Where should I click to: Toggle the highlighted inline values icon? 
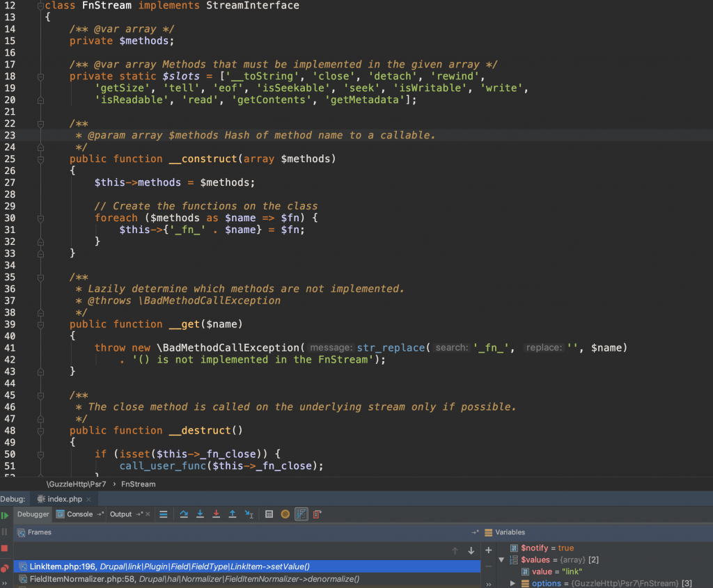pyautogui.click(x=301, y=514)
